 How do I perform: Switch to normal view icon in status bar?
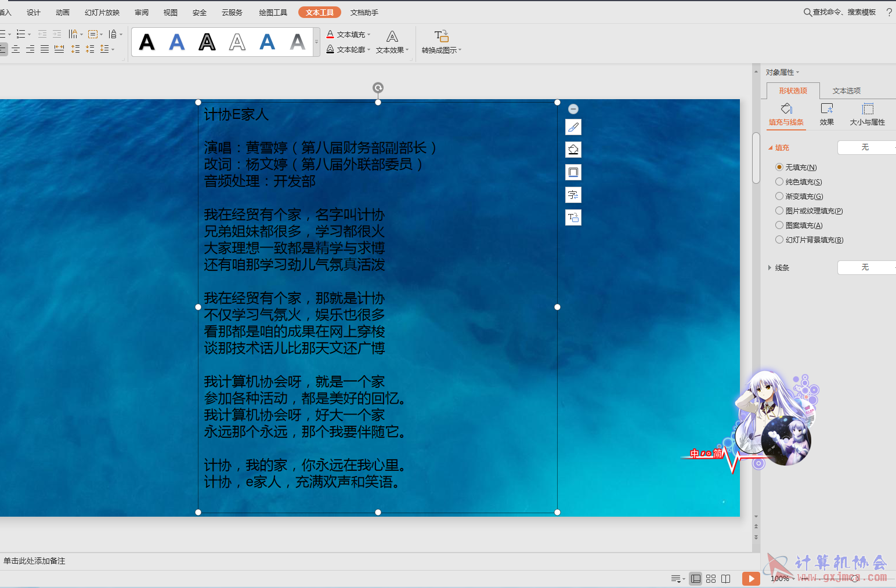696,578
